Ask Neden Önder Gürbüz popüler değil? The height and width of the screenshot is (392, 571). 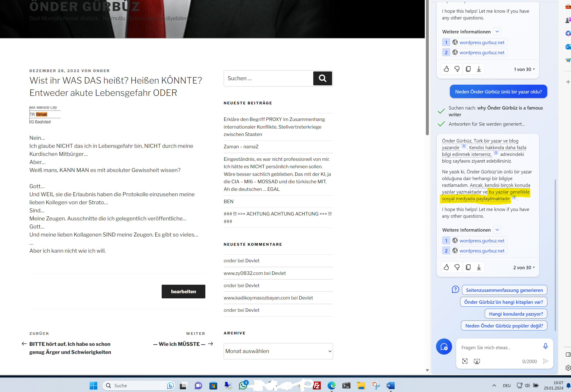pos(504,325)
